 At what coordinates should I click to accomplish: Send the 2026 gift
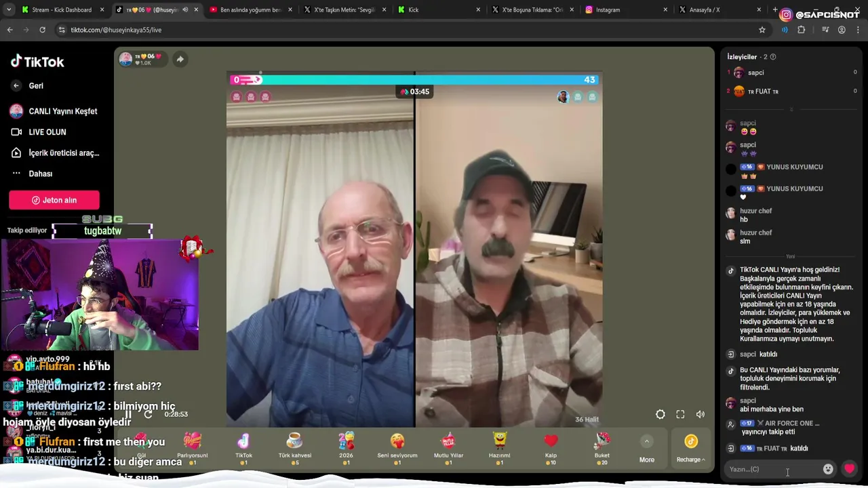346,448
